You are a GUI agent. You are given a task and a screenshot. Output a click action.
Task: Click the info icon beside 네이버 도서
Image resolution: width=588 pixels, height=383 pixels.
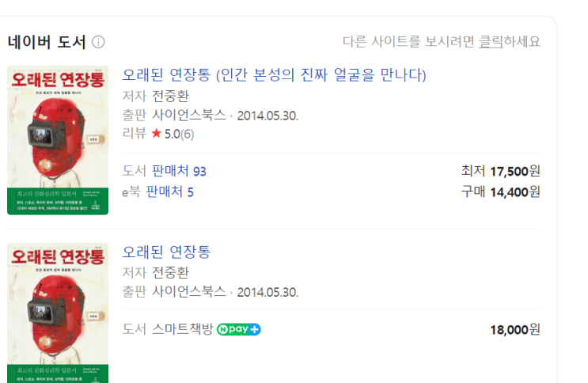coord(98,42)
